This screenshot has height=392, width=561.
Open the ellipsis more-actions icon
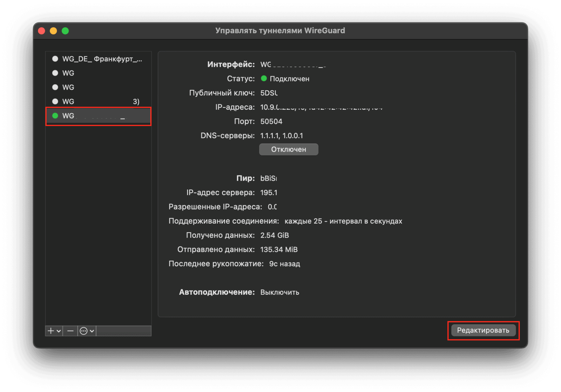point(83,331)
